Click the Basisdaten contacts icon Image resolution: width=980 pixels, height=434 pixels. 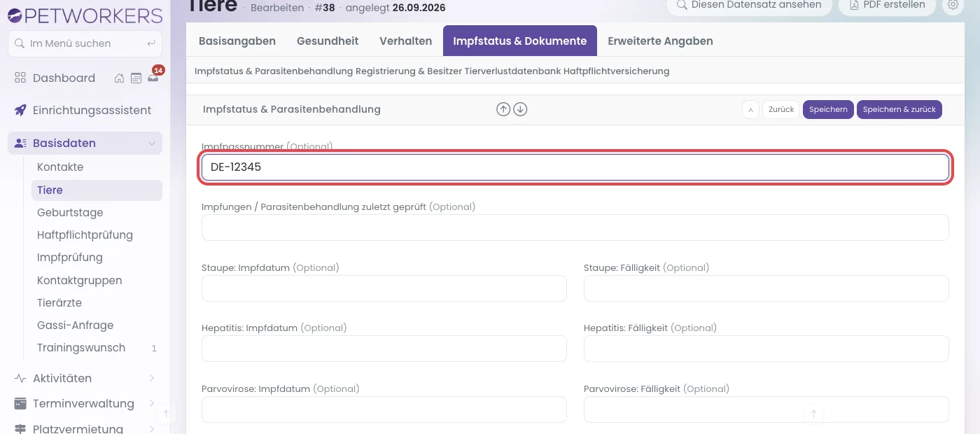click(20, 143)
